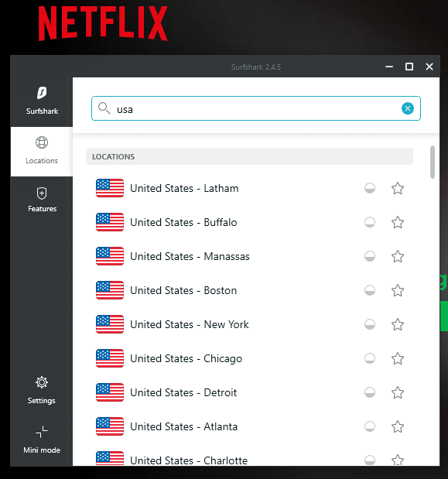Toggle favorite star for Boston
Viewport: 448px width, 479px height.
click(398, 290)
